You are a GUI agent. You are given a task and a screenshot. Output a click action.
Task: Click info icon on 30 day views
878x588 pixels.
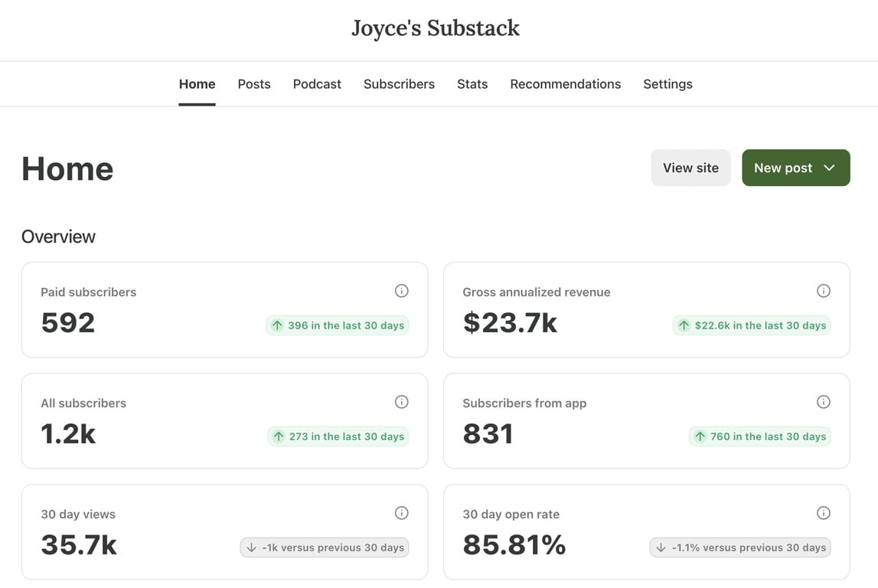401,513
